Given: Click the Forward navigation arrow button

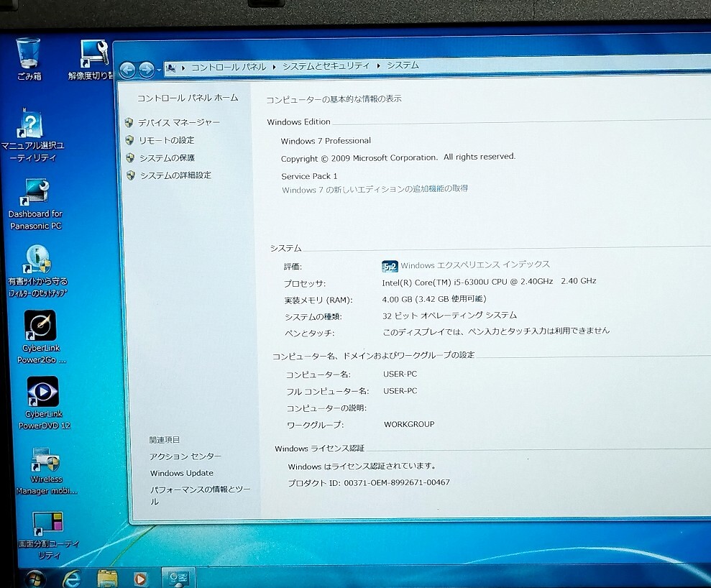Looking at the screenshot, I should [146, 69].
